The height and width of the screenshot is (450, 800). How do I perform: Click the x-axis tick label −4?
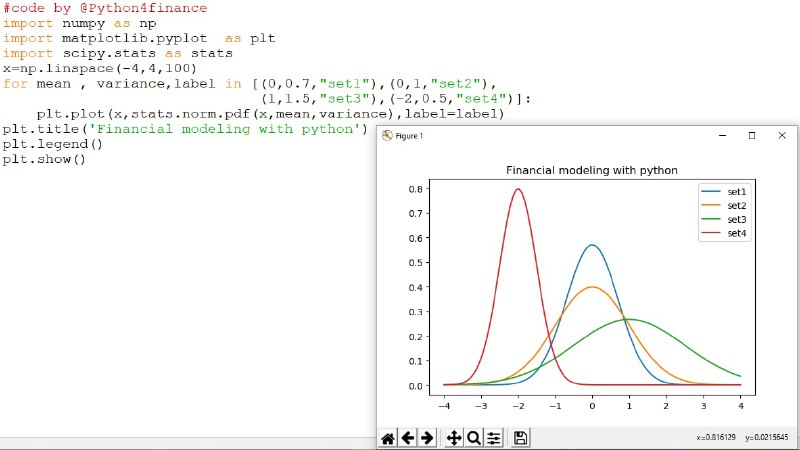(x=444, y=406)
